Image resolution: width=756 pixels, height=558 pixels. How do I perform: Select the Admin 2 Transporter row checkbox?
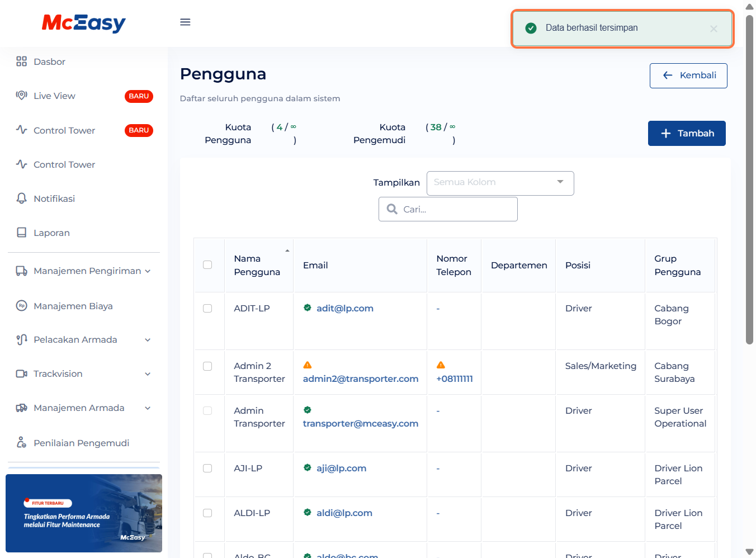click(207, 366)
